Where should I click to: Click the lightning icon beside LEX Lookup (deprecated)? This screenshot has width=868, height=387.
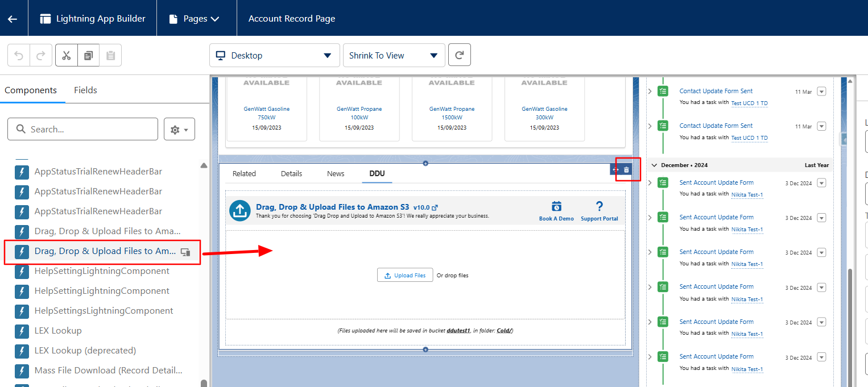22,351
